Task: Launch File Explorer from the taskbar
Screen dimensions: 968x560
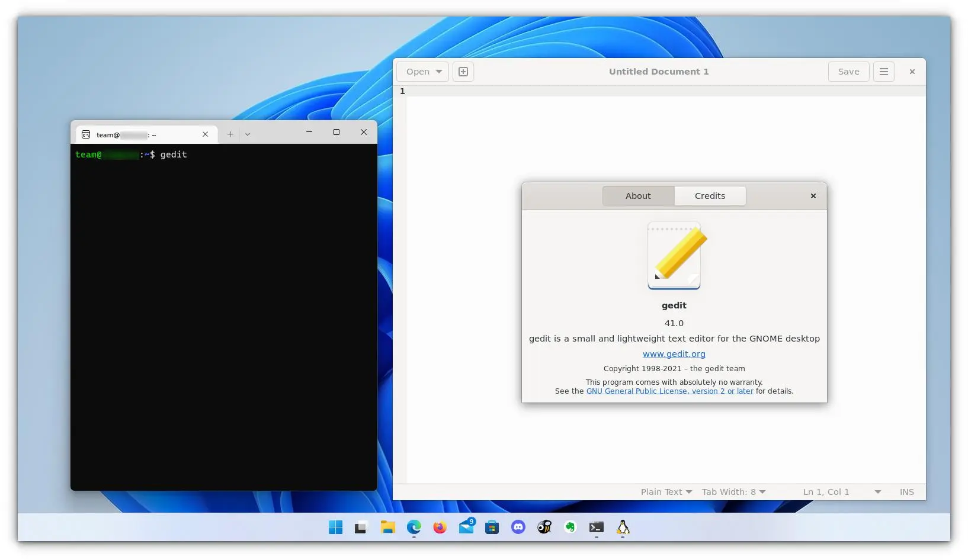Action: pyautogui.click(x=388, y=527)
